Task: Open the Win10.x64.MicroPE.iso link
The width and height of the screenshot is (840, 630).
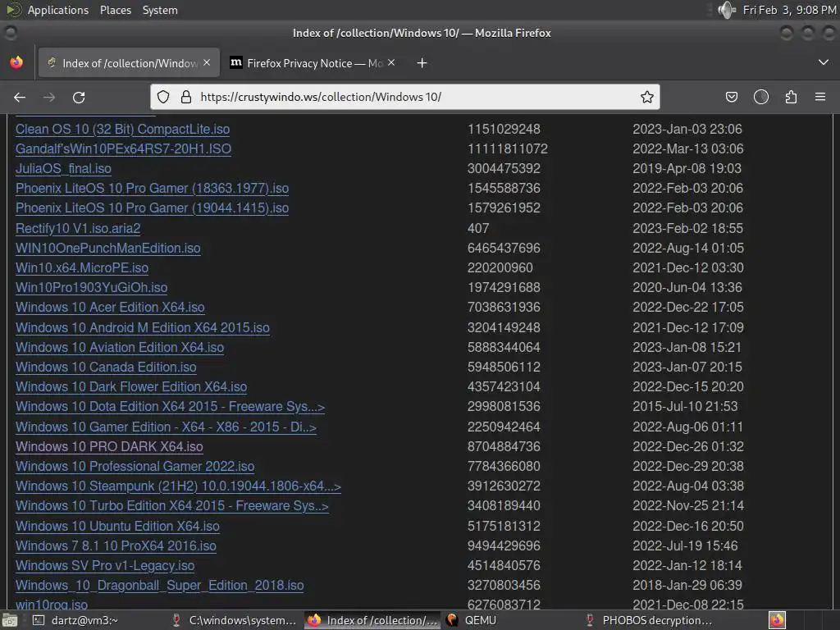Action: click(82, 268)
